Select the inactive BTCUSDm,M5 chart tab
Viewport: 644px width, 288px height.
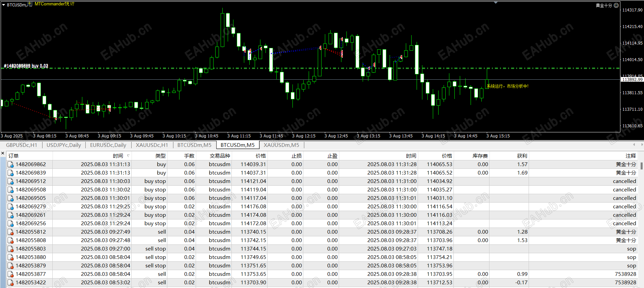[194, 145]
